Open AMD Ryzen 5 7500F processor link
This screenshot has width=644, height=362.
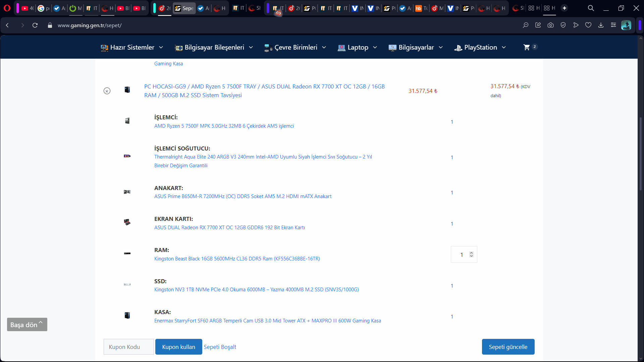click(x=224, y=126)
